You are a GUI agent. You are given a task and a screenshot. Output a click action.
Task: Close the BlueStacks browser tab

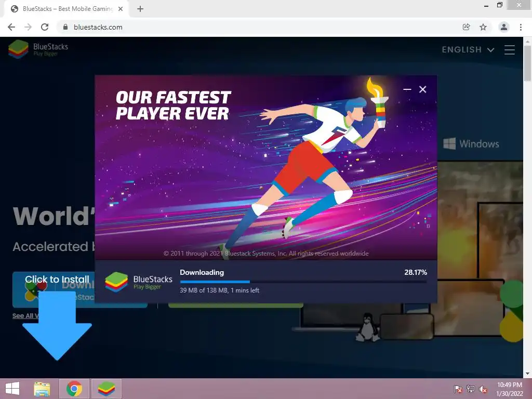point(121,9)
